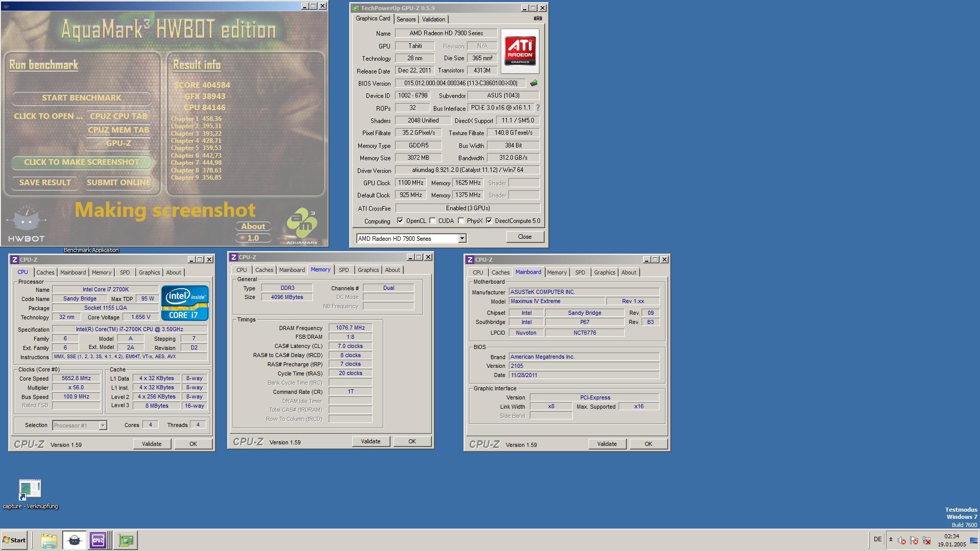This screenshot has height=551, width=980.
Task: Click the ATI CrossFire Enabled (3 GPUs) field
Action: point(468,208)
